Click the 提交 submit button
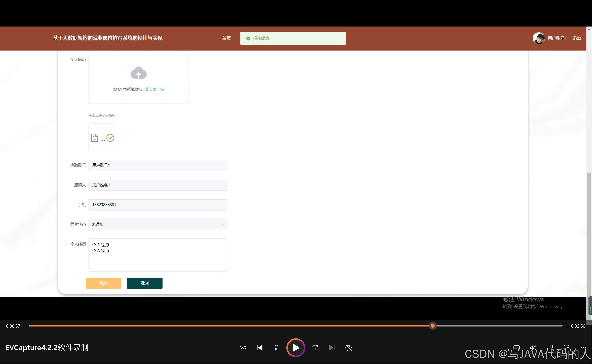The width and height of the screenshot is (592, 364). pos(103,283)
